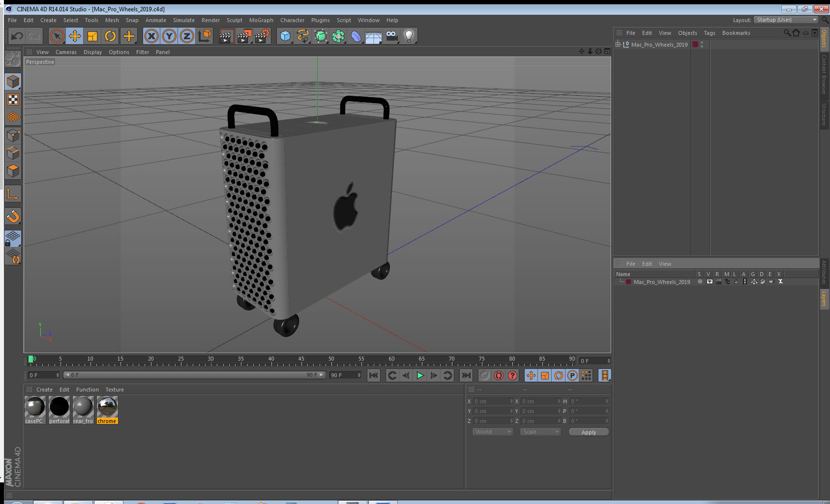Click the end frame field 90 F
This screenshot has width=830, height=504.
[345, 375]
